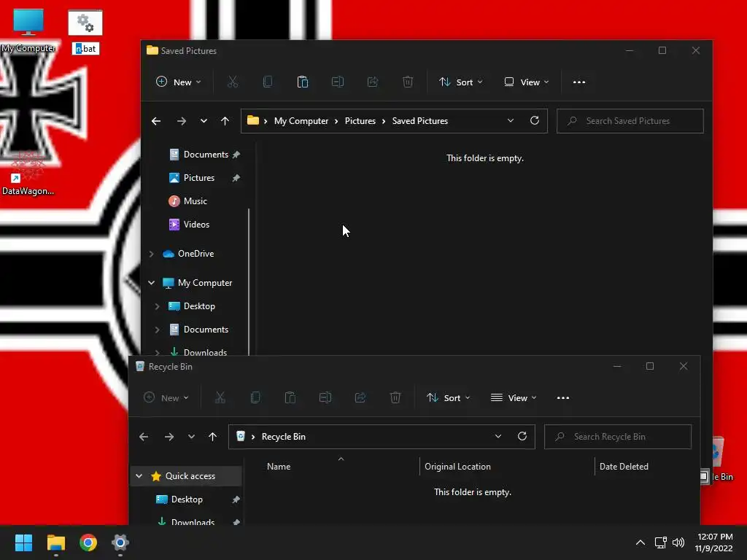The height and width of the screenshot is (560, 747).
Task: Select pinned Desktop in Recycle Bin sidebar
Action: coord(187,499)
